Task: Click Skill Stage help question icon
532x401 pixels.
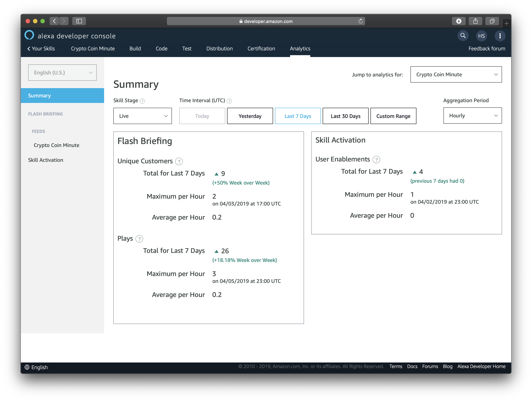Action: tap(142, 101)
